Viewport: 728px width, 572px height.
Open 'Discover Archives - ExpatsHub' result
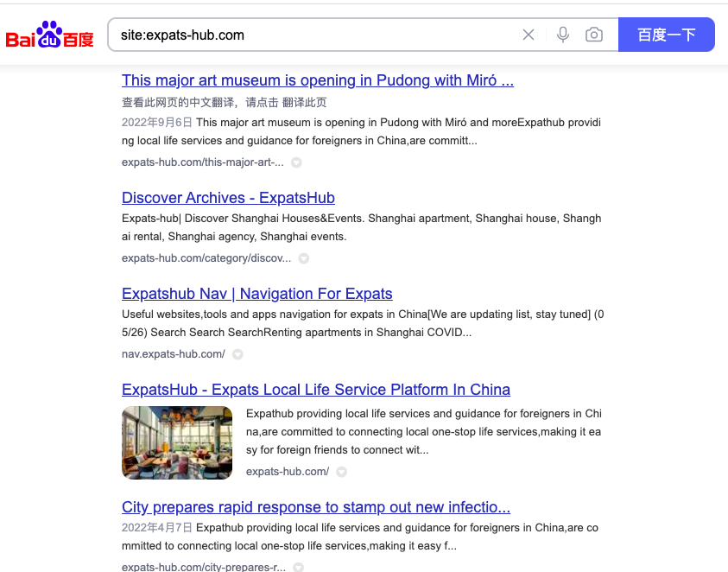pyautogui.click(x=228, y=198)
